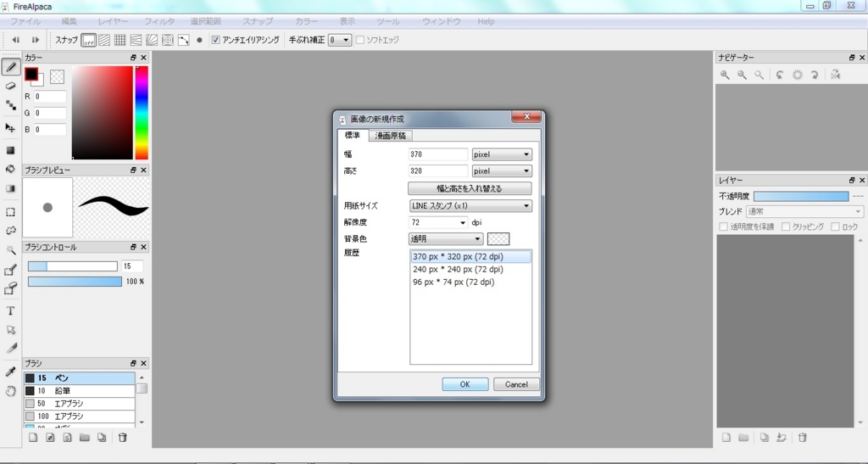Image resolution: width=868 pixels, height=464 pixels.
Task: Select the Divide knife tool
Action: click(x=10, y=349)
